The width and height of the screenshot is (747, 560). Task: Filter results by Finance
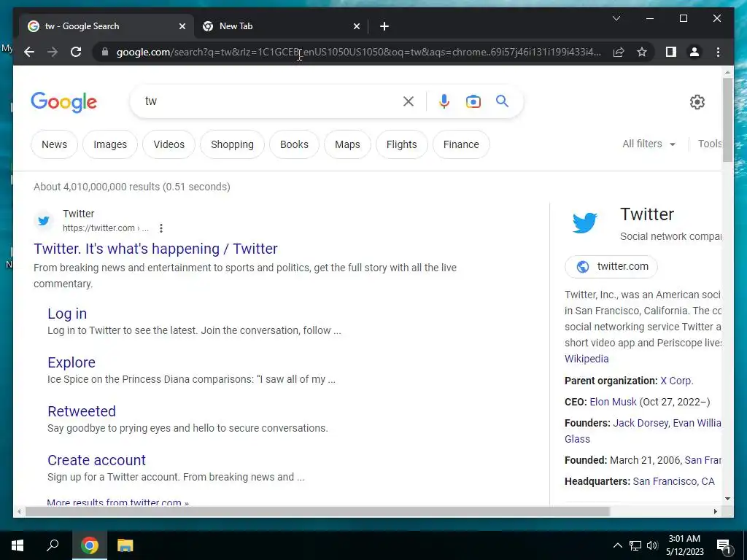click(461, 144)
